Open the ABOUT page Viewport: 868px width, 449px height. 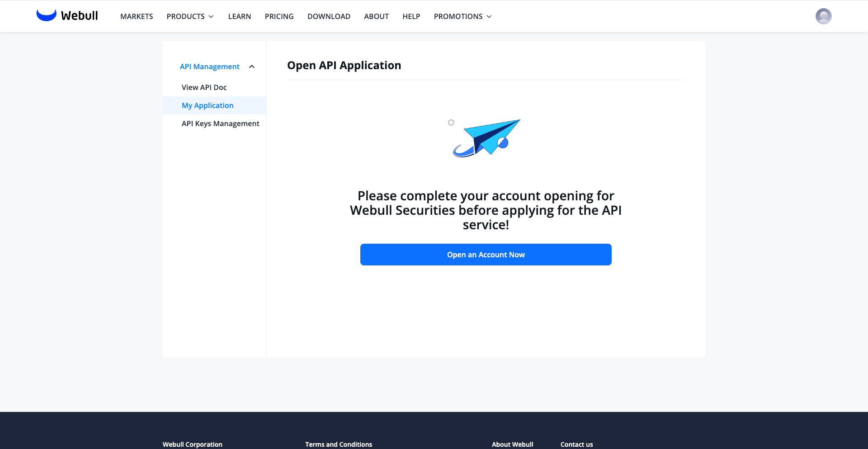377,16
